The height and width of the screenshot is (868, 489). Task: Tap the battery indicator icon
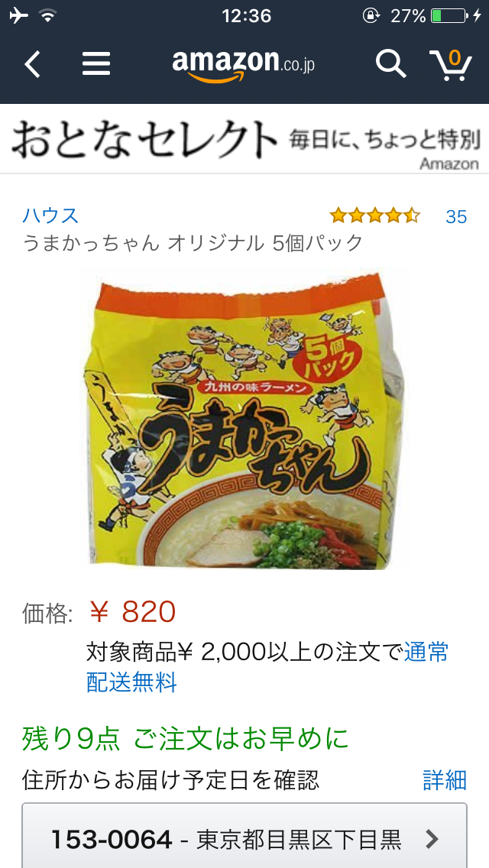[449, 15]
